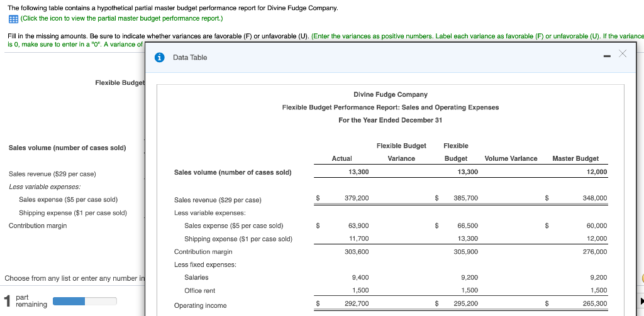Click Sales revenue label in background worksheet

[52, 174]
